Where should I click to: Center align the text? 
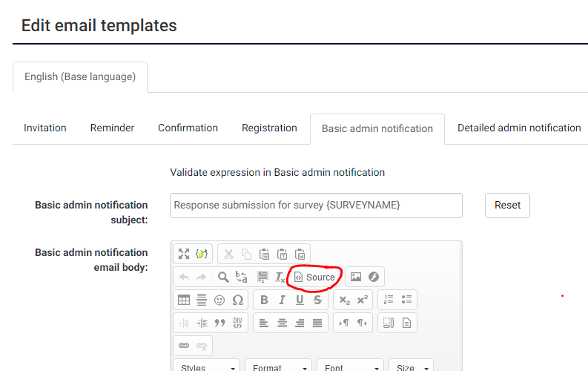pos(282,323)
